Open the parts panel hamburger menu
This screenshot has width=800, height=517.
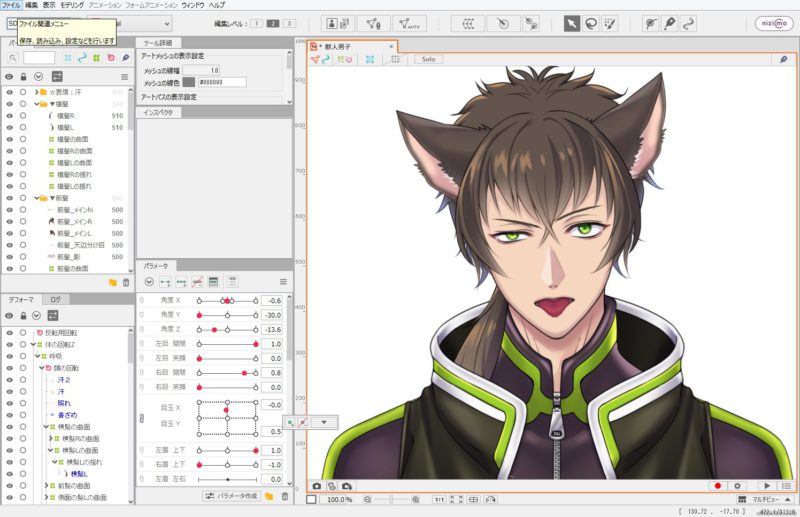[x=124, y=77]
